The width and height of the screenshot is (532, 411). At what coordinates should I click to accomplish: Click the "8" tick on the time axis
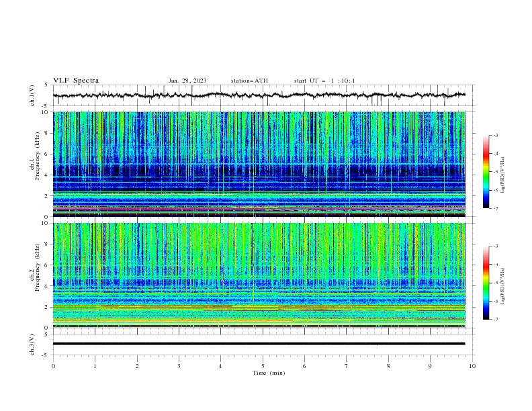click(x=388, y=366)
